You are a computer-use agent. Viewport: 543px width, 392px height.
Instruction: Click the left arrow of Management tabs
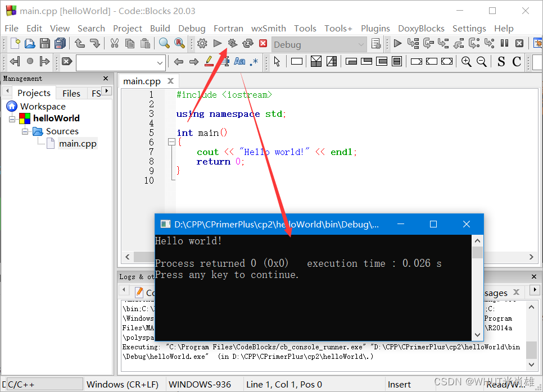7,90
